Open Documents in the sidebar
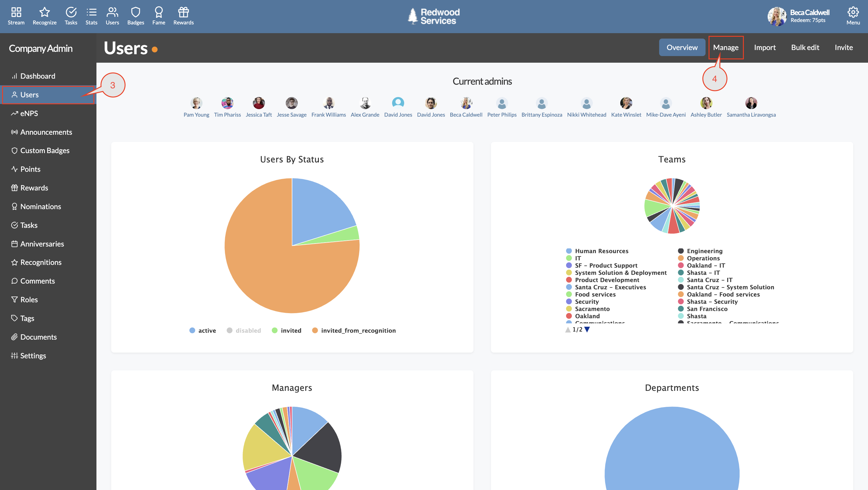Image resolution: width=868 pixels, height=490 pixels. pyautogui.click(x=48, y=337)
